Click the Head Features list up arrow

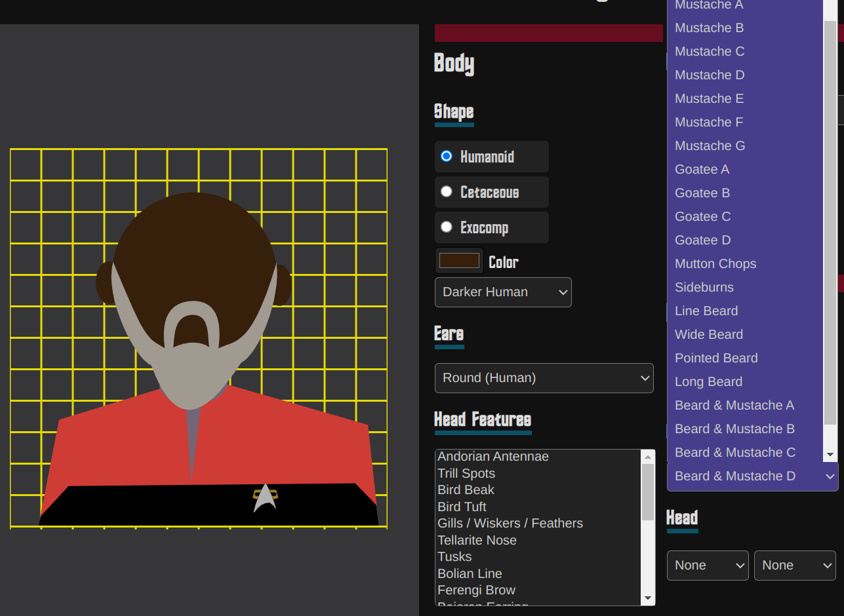pyautogui.click(x=648, y=457)
